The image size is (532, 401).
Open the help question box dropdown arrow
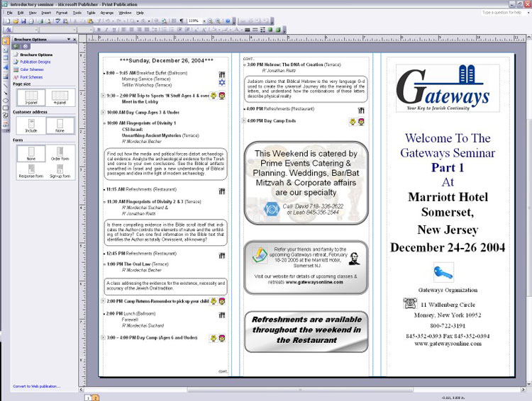click(528, 13)
